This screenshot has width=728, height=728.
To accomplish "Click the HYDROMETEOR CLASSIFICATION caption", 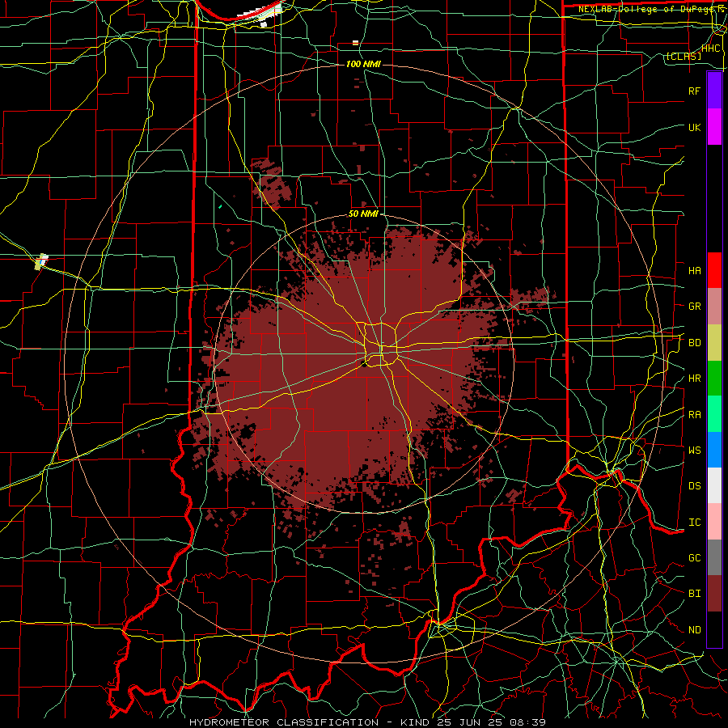I will (284, 722).
